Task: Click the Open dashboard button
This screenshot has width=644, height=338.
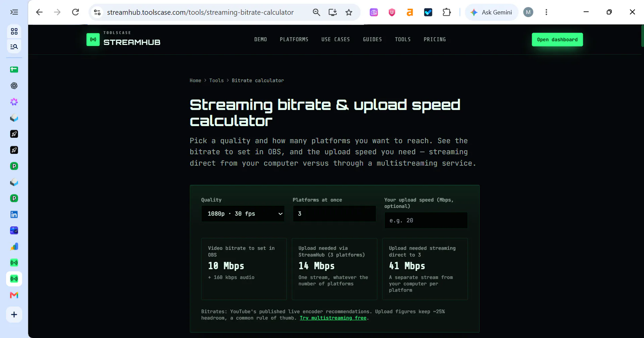Action: (x=557, y=40)
